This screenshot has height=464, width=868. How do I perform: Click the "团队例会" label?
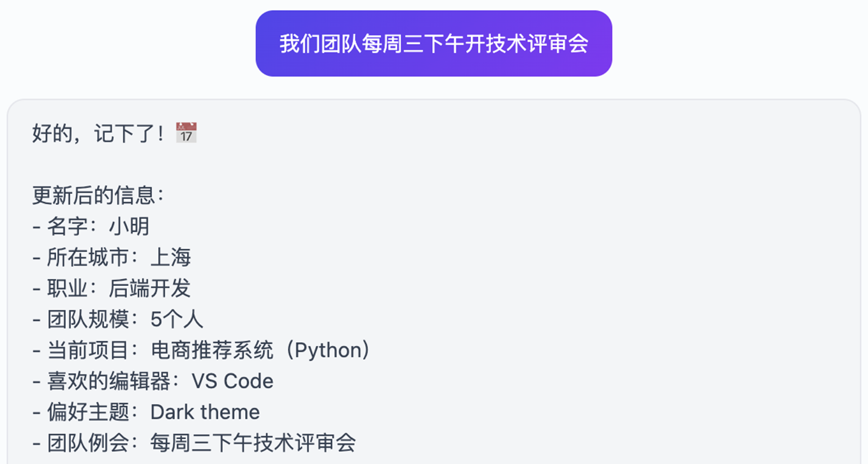pos(88,442)
